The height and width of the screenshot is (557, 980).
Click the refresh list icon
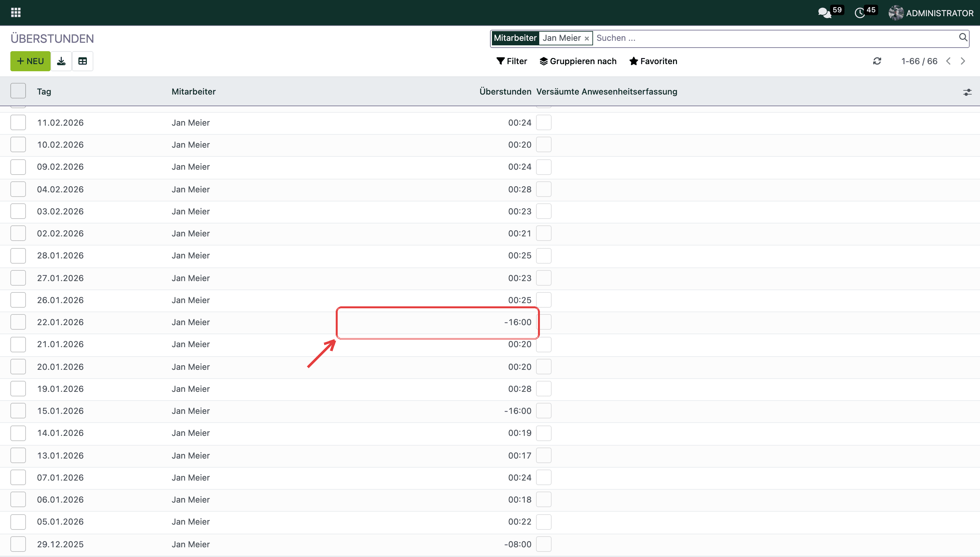(877, 61)
